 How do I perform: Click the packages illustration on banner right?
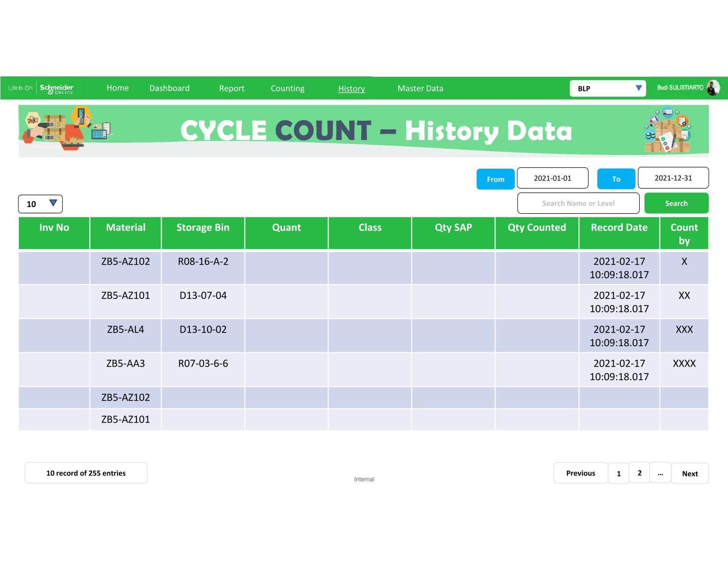tap(668, 131)
